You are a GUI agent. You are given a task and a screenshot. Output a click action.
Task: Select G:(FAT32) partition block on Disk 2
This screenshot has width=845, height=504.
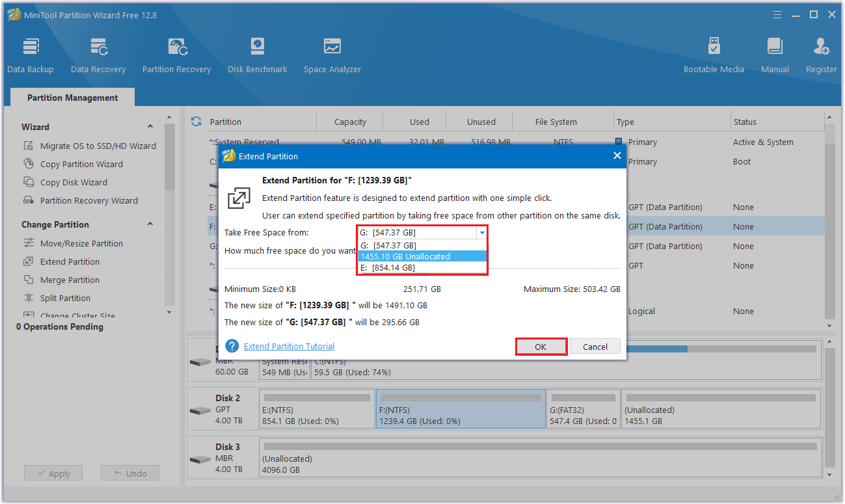[x=583, y=409]
